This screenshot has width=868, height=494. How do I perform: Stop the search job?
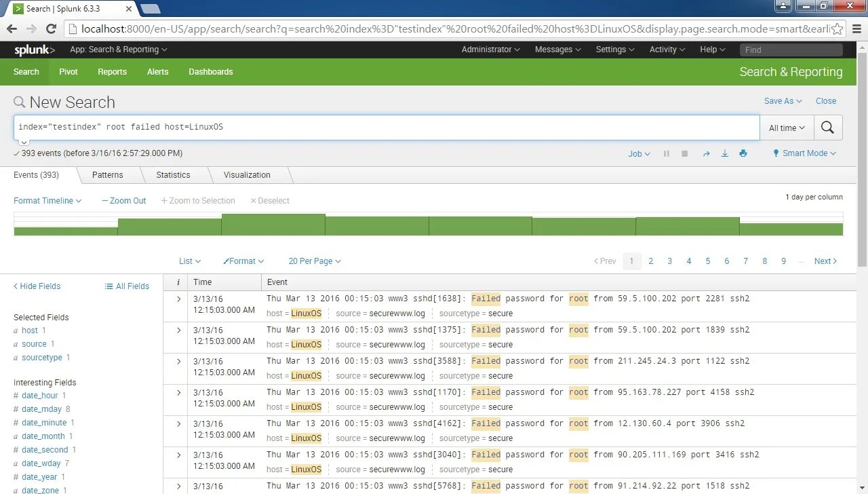pos(685,153)
